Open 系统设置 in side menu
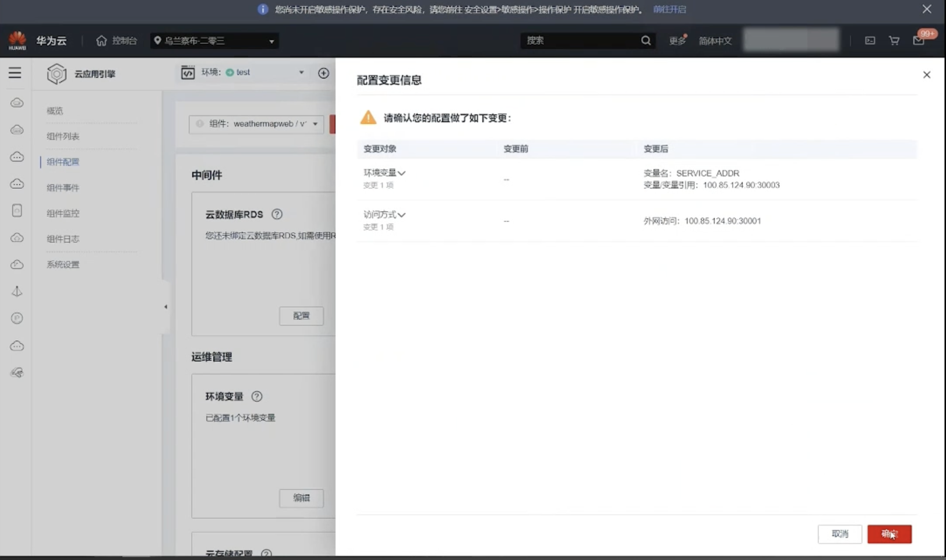The width and height of the screenshot is (946, 560). pos(63,264)
